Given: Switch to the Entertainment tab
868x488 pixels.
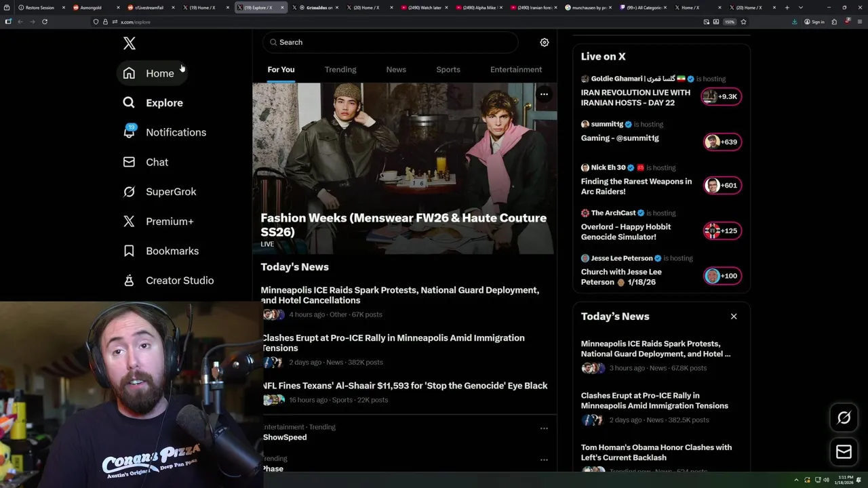Looking at the screenshot, I should tap(516, 69).
